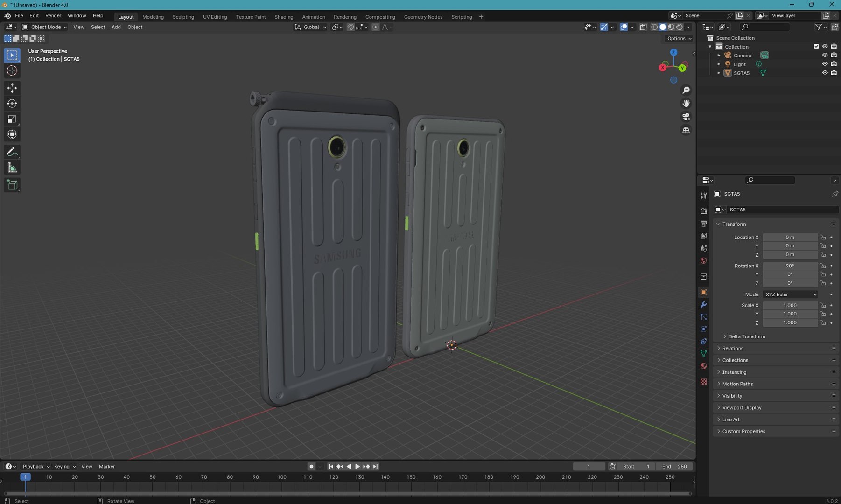Open the Object Constraints properties tab
The image size is (841, 504).
[703, 341]
